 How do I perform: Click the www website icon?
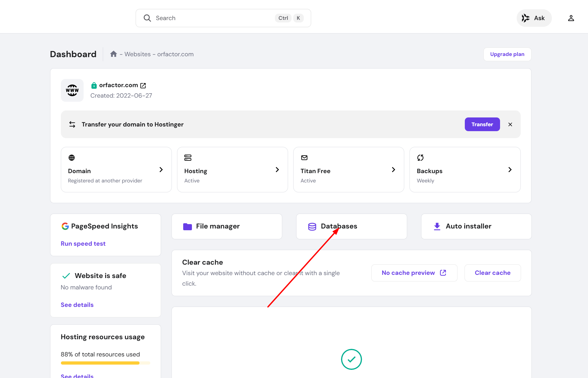[72, 90]
